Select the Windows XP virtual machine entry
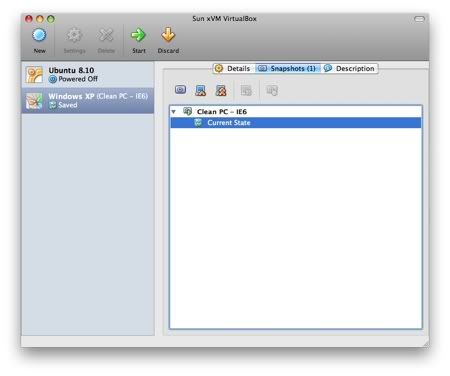Screen dimensions: 450x376 click(88, 101)
